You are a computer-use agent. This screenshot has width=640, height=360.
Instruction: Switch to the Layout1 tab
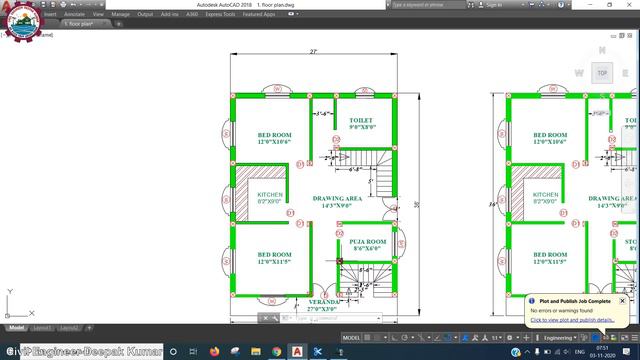(42, 328)
